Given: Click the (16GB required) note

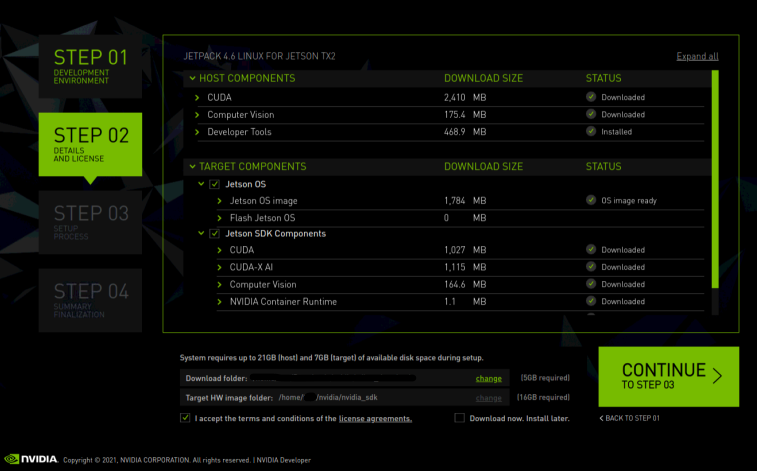Looking at the screenshot, I should coord(543,397).
